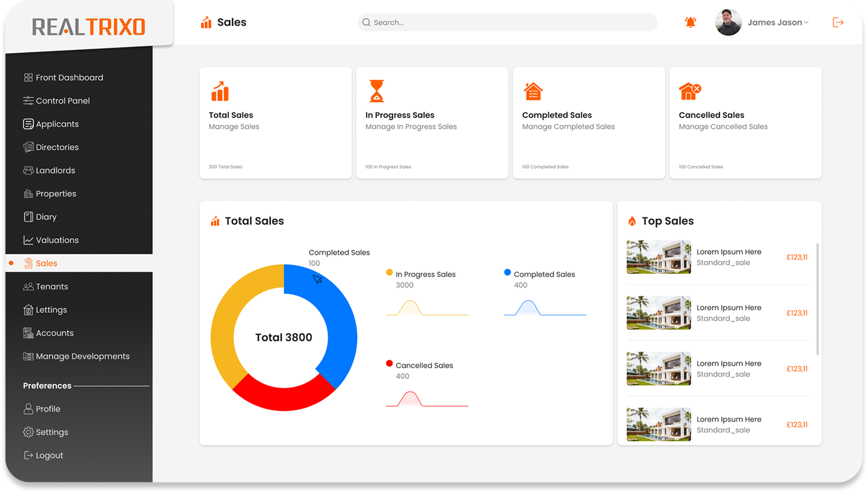Click the first Top Sales property thumbnail

point(659,257)
